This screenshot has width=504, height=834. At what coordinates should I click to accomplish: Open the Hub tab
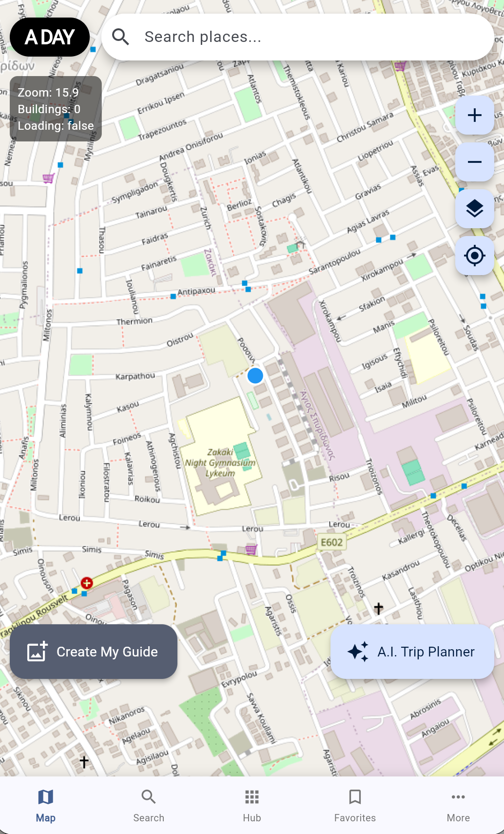252,806
